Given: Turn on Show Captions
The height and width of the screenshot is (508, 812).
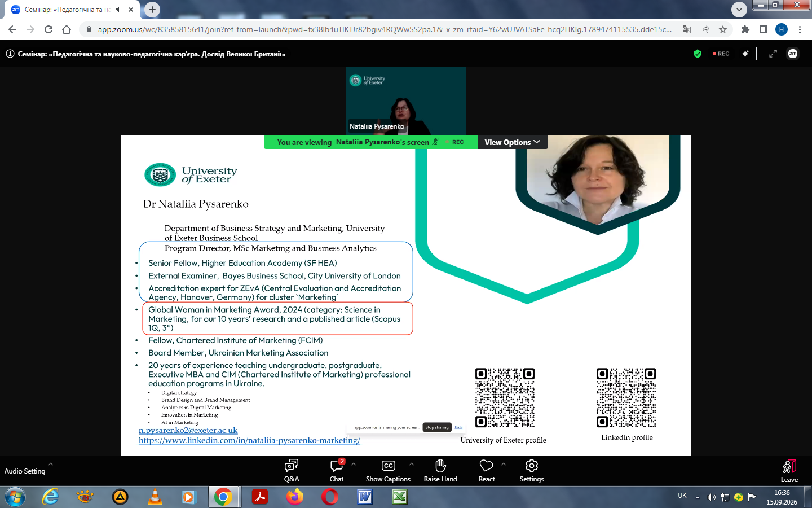Looking at the screenshot, I should pos(388,470).
